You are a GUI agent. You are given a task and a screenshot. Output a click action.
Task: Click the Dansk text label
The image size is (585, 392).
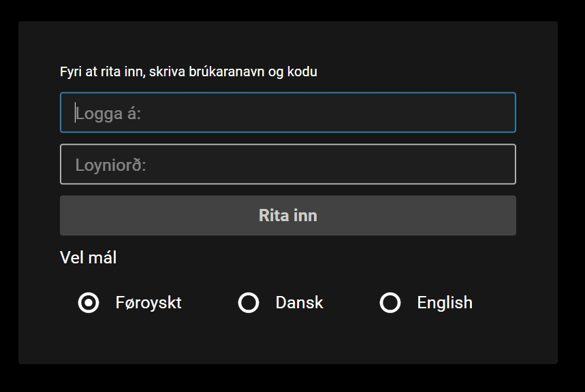click(x=299, y=302)
